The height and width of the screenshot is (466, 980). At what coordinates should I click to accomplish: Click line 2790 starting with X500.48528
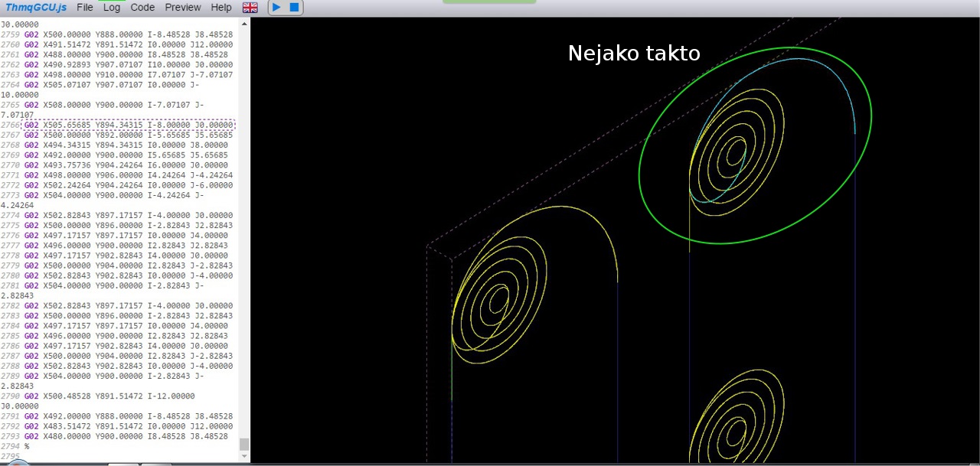pos(115,396)
